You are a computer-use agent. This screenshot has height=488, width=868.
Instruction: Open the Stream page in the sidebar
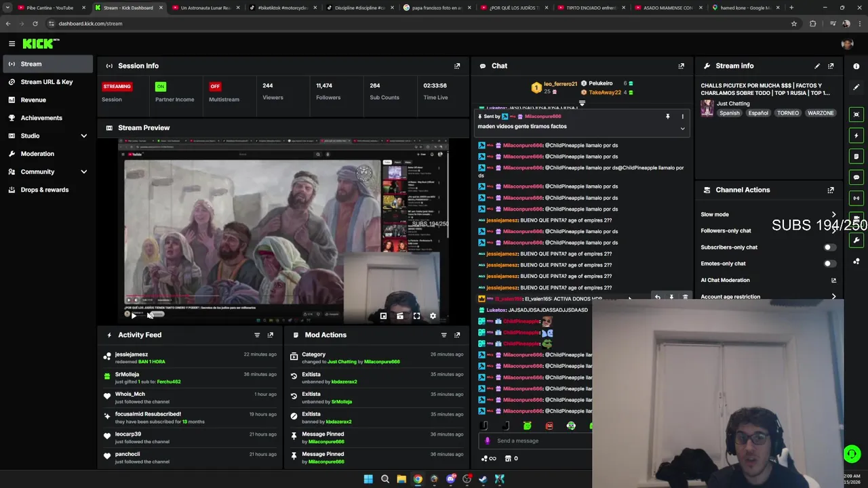point(47,64)
